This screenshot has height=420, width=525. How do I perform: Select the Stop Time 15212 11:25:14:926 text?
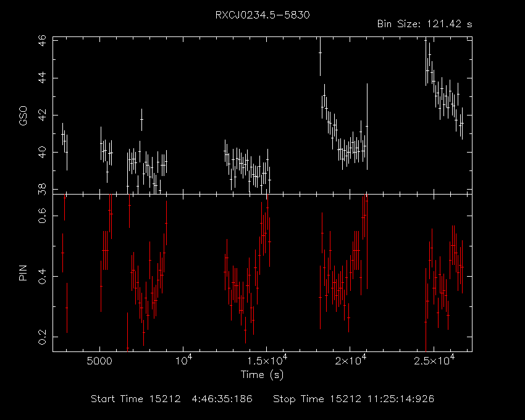click(353, 399)
